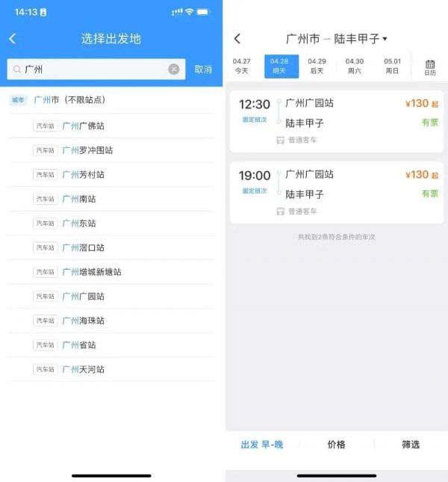Click into the 广州 search input field

pos(96,69)
